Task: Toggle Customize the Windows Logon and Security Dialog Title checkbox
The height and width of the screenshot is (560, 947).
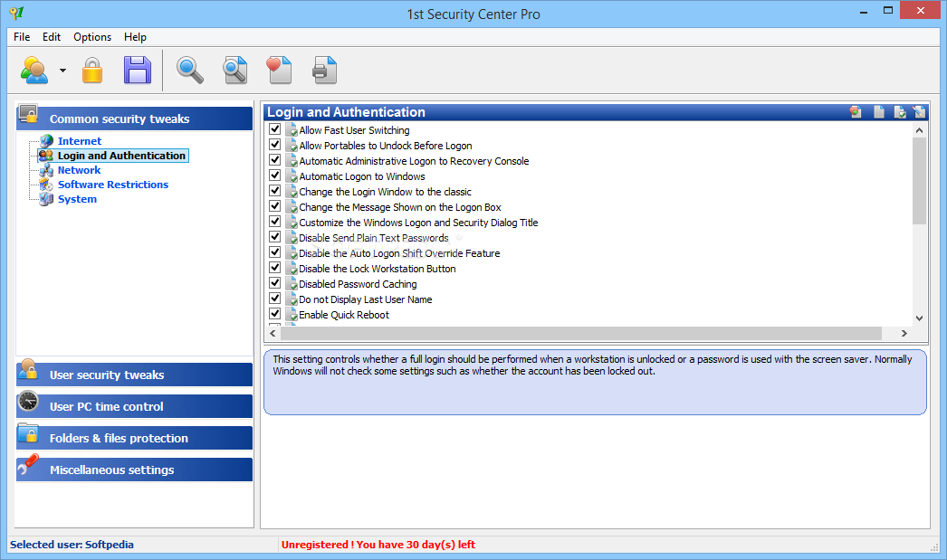Action: [275, 222]
